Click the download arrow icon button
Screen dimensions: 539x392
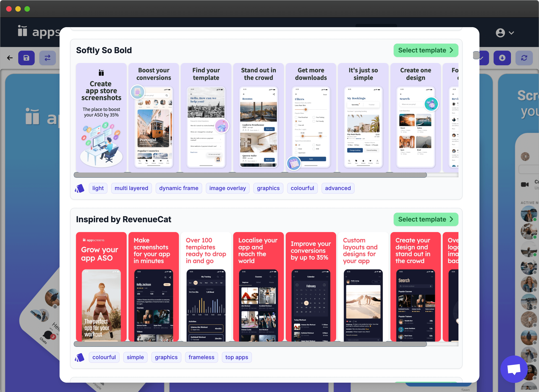[x=502, y=58]
